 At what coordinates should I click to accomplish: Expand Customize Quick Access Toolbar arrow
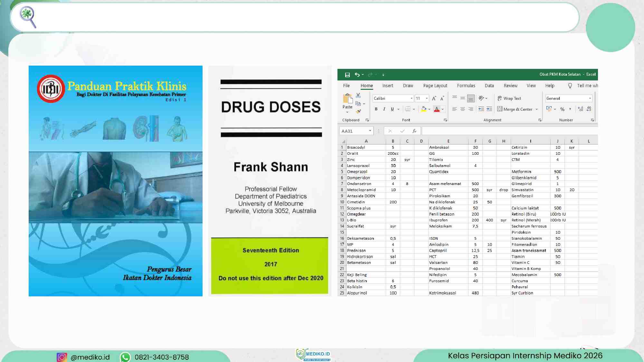coord(383,75)
